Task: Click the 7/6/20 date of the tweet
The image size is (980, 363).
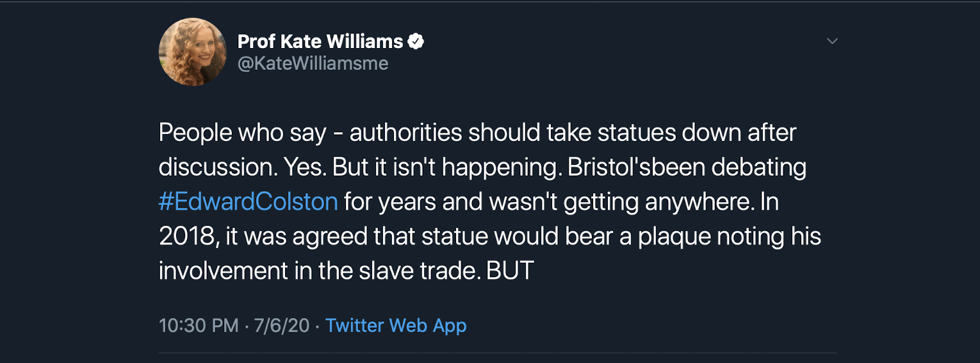Action: [x=282, y=325]
